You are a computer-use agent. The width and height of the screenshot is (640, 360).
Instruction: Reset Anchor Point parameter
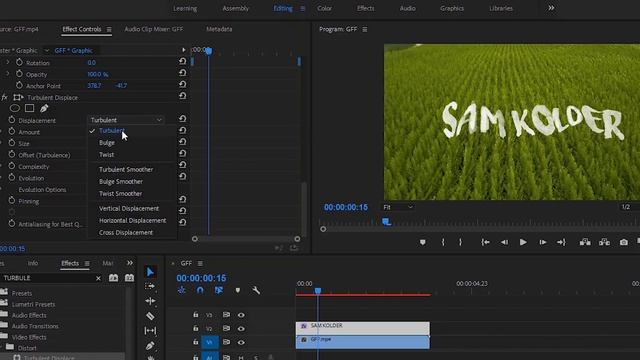pos(182,84)
